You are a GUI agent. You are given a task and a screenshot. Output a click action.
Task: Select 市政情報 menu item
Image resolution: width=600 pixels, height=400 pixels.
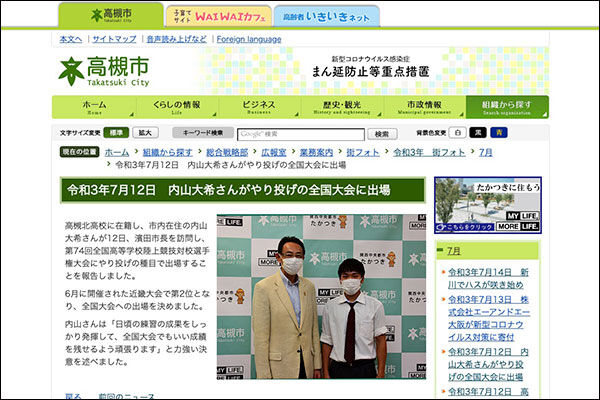point(424,107)
